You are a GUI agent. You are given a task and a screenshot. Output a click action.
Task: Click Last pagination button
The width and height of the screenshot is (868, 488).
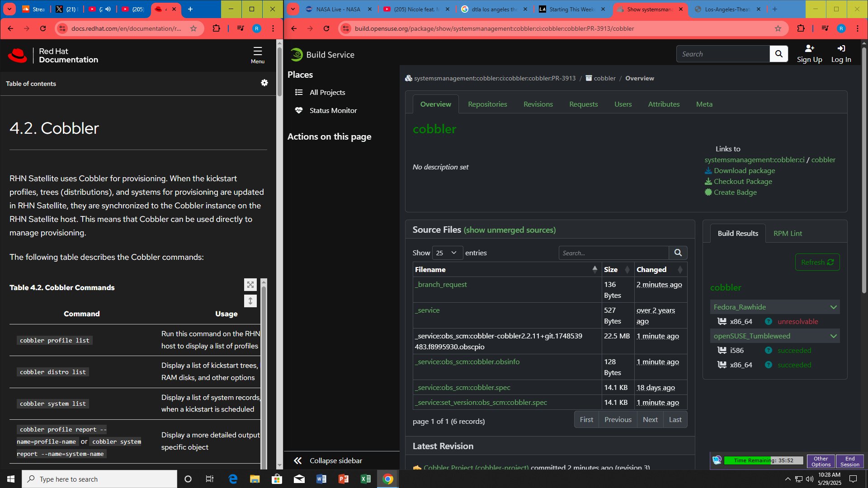click(675, 419)
